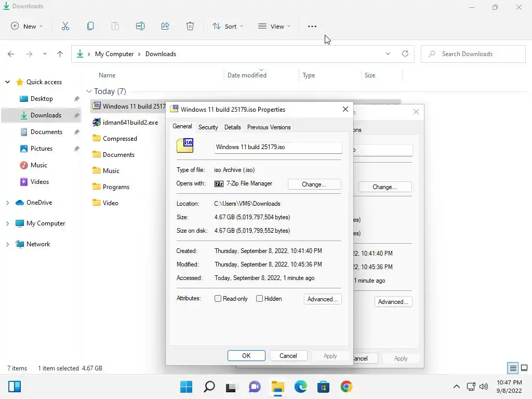Open the See more three-dots menu
This screenshot has width=532, height=399.
[312, 26]
